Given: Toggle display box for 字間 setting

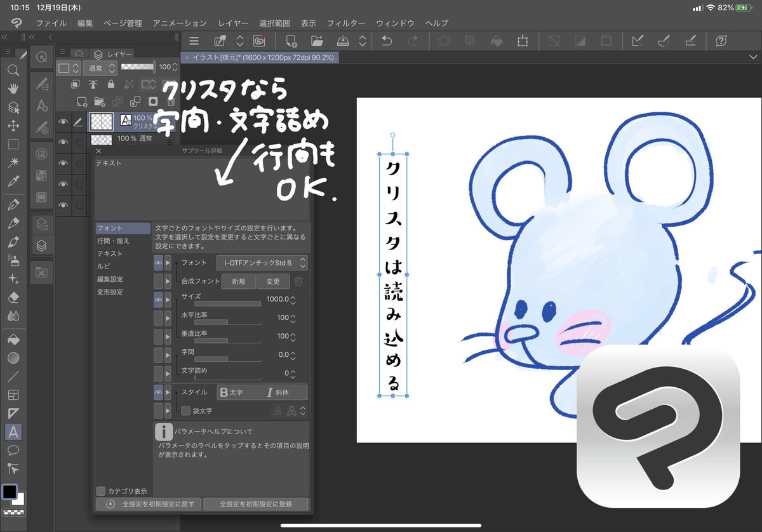Looking at the screenshot, I should (158, 355).
